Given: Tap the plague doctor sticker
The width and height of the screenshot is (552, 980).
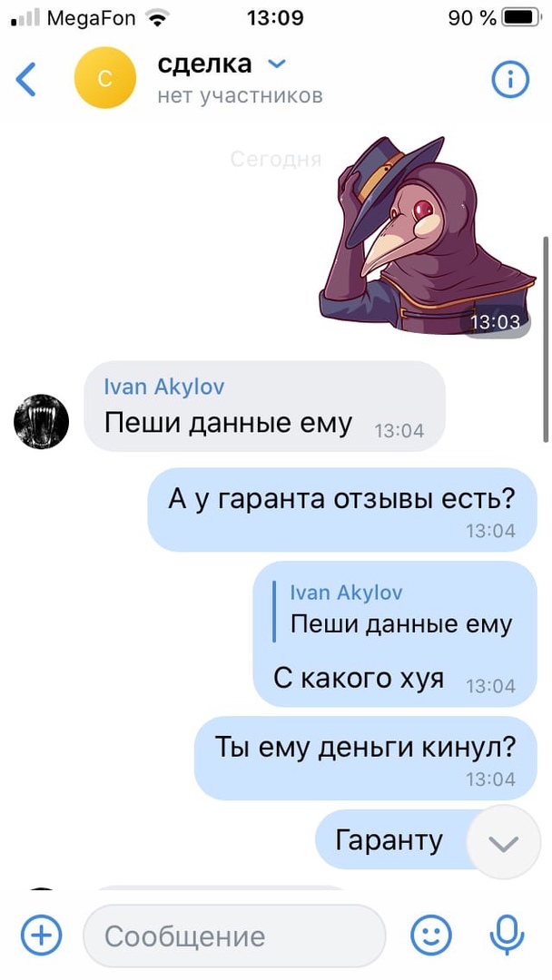Looking at the screenshot, I should tap(429, 236).
